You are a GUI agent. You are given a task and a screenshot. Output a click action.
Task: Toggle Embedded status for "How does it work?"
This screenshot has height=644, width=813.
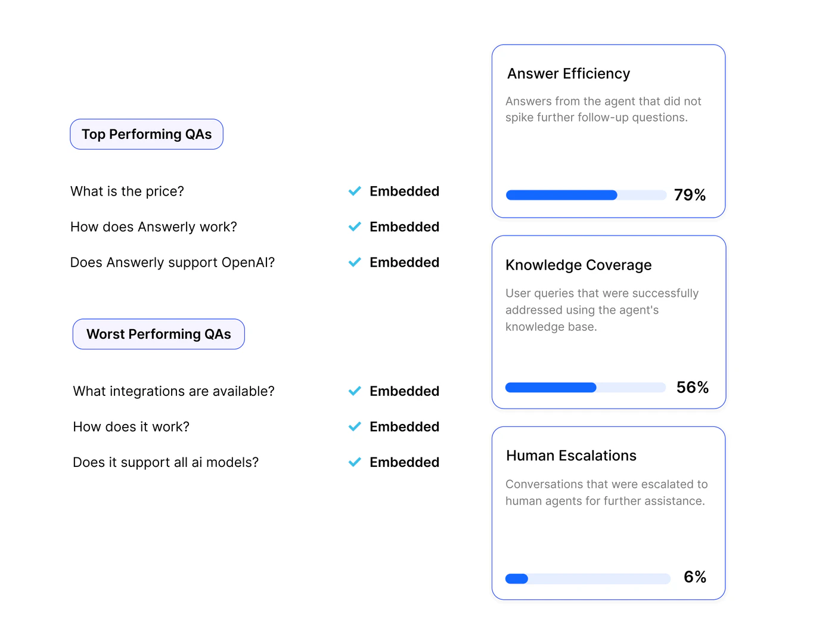point(404,427)
